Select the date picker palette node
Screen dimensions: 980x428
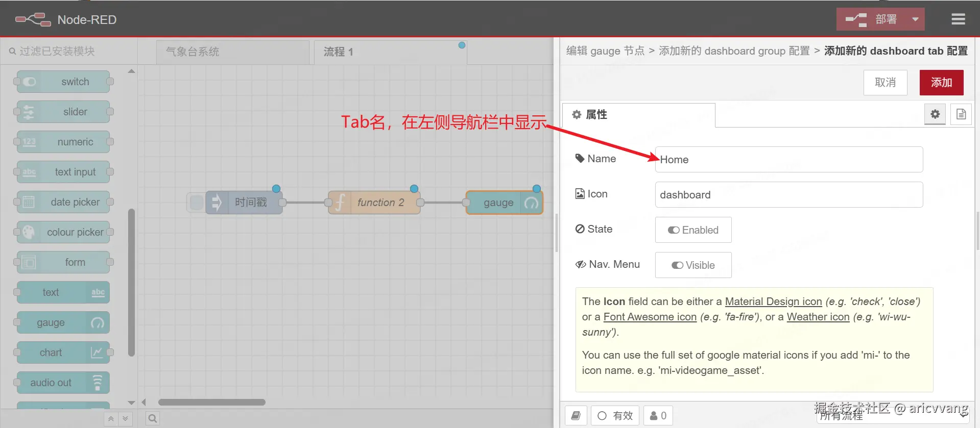point(63,202)
